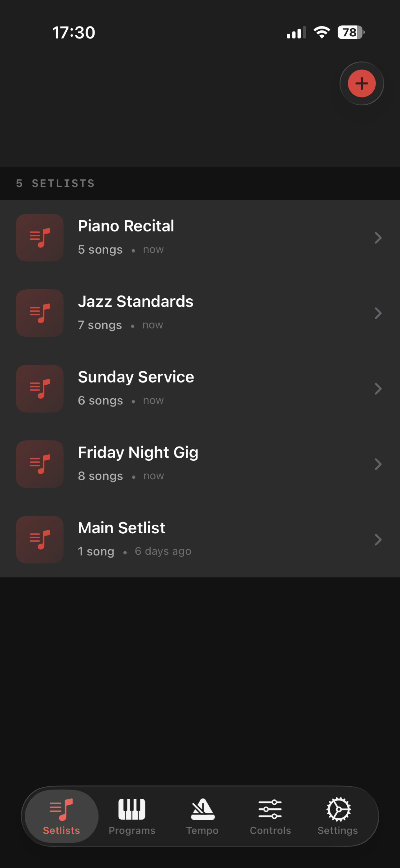Image resolution: width=400 pixels, height=868 pixels.
Task: Tap the Jazz Standards music note icon
Action: [40, 313]
